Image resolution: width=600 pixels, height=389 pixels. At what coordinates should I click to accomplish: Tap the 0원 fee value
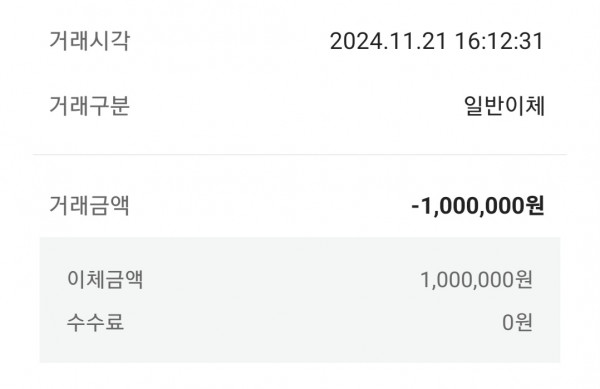(x=517, y=322)
